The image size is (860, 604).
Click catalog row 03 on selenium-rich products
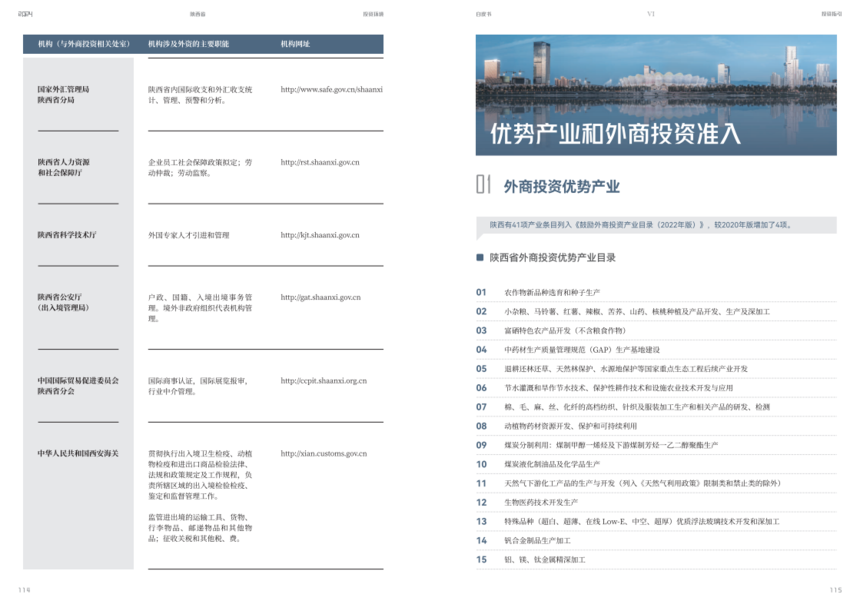(x=656, y=331)
